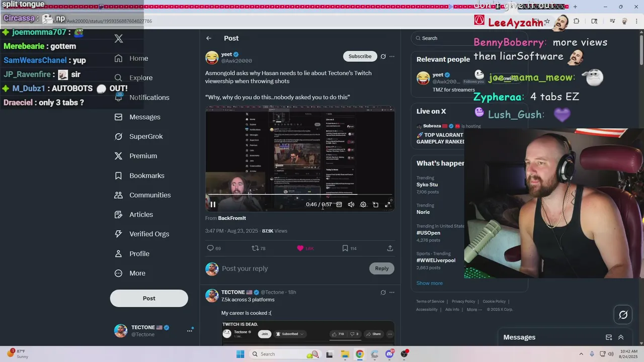Pause the video playback

(213, 205)
